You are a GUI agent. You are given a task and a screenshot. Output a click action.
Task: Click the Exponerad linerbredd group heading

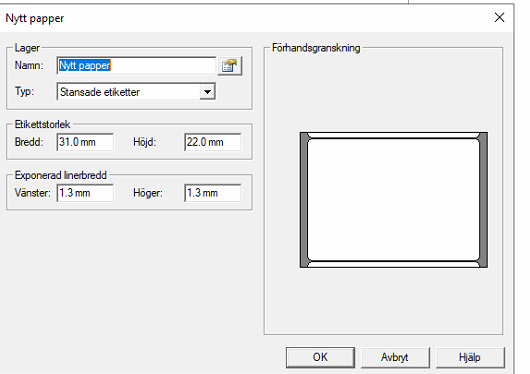61,175
